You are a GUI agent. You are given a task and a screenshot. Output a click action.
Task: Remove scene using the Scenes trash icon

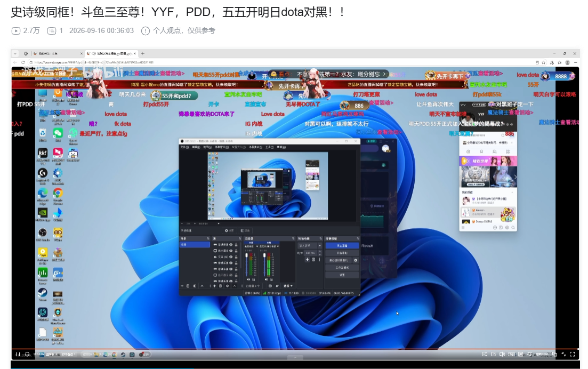[188, 286]
